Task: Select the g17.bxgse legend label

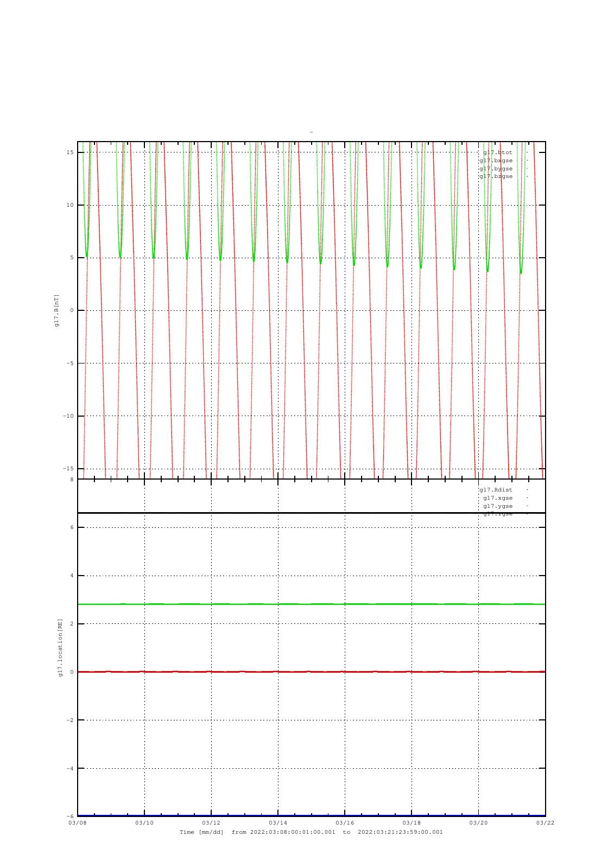Action: coord(496,161)
